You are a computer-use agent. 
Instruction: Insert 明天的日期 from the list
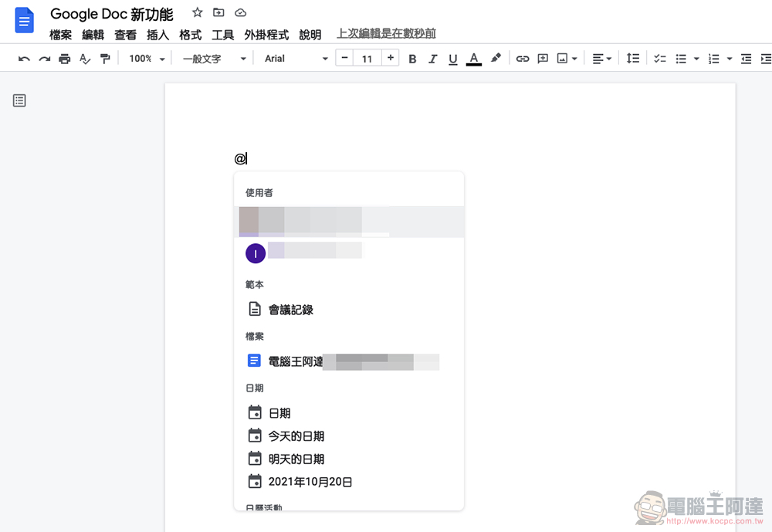tap(349, 459)
